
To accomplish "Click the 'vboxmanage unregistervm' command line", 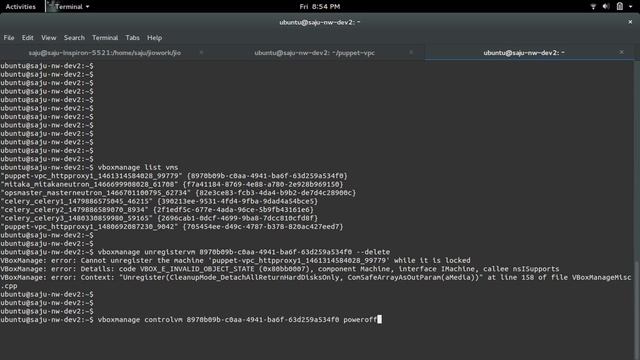I will coord(244,252).
